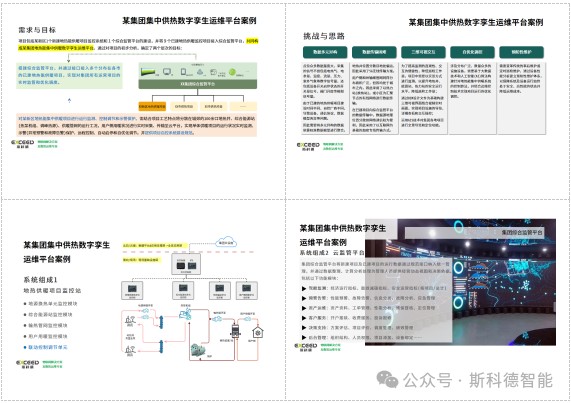Viewport: 571px width, 403px height.
Task: Click the rightmost monitoring station box under controller
Action: tap(247, 291)
